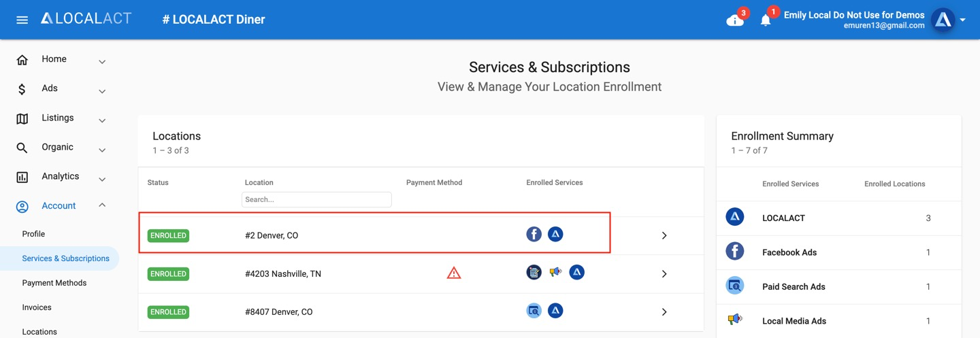Click Paid Search Ads icon in summary
The height and width of the screenshot is (338, 980).
point(735,286)
